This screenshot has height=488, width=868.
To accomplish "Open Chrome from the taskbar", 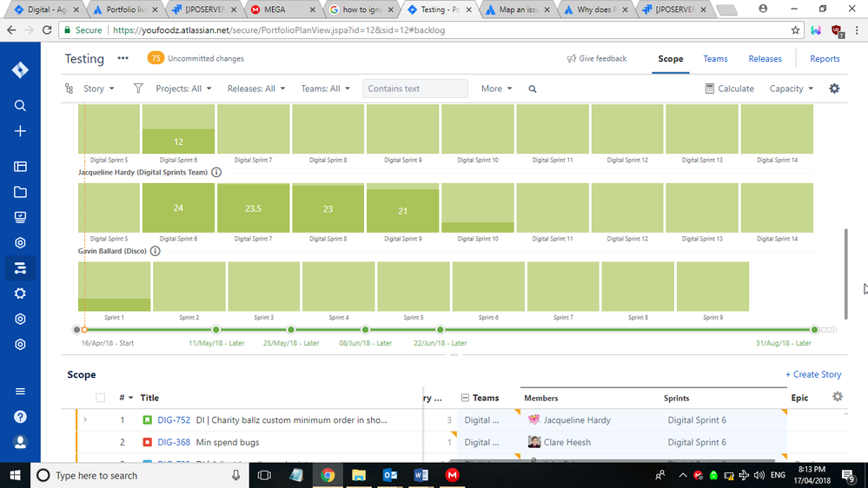I will point(328,475).
